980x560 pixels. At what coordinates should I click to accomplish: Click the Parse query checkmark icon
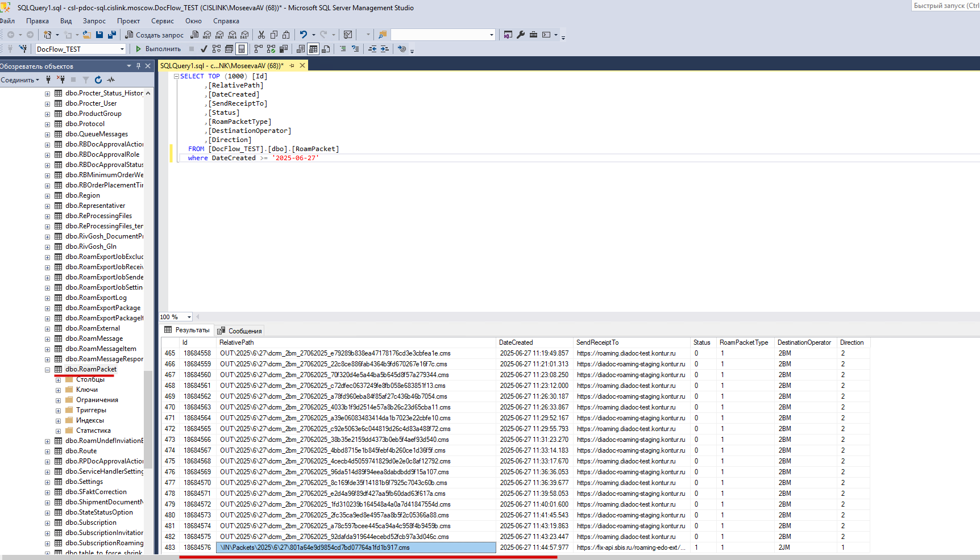(204, 49)
